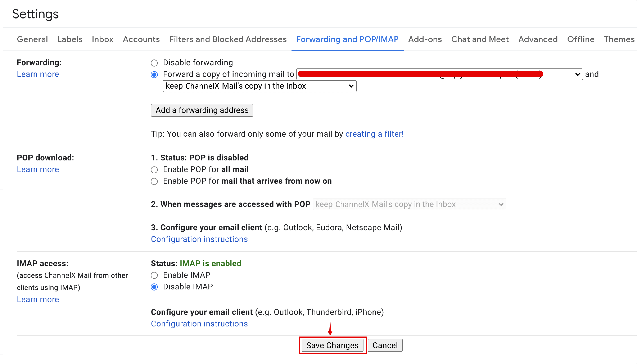This screenshot has height=364, width=637.
Task: Open the Offline settings tab
Action: [x=581, y=39]
